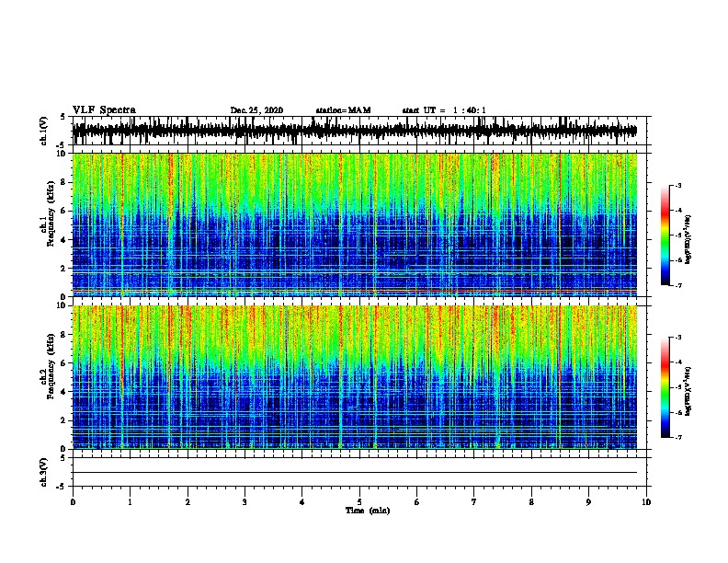Click the "station=MAM" header label

pyautogui.click(x=344, y=110)
